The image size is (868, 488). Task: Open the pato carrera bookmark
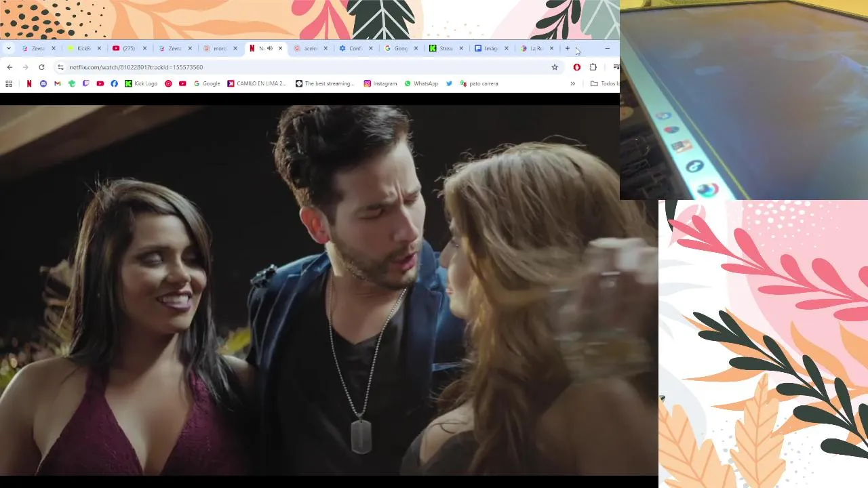pyautogui.click(x=479, y=83)
